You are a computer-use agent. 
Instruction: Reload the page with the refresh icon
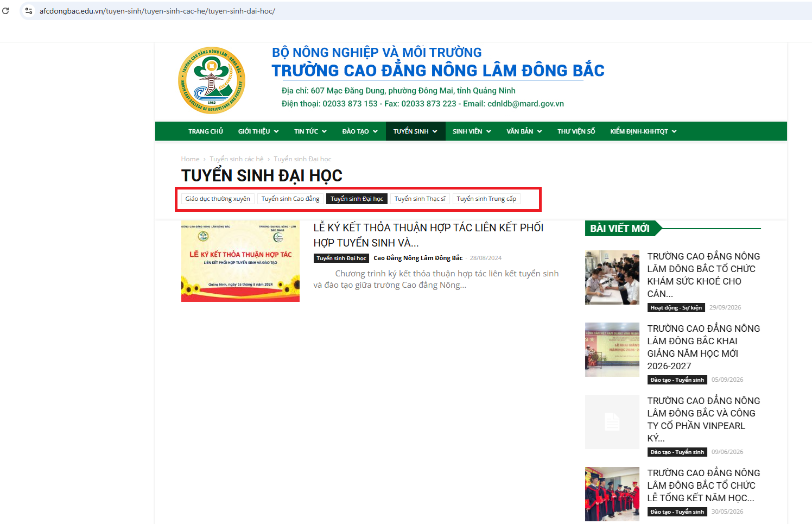click(x=5, y=11)
